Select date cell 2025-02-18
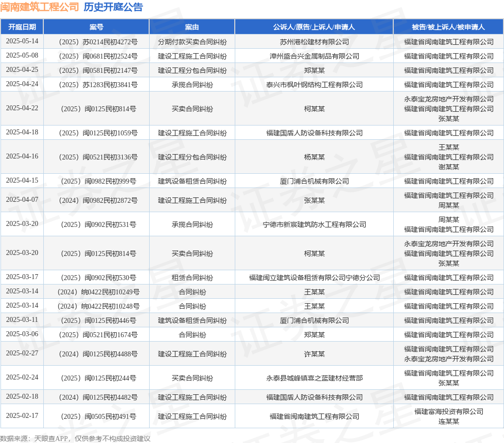 point(22,397)
